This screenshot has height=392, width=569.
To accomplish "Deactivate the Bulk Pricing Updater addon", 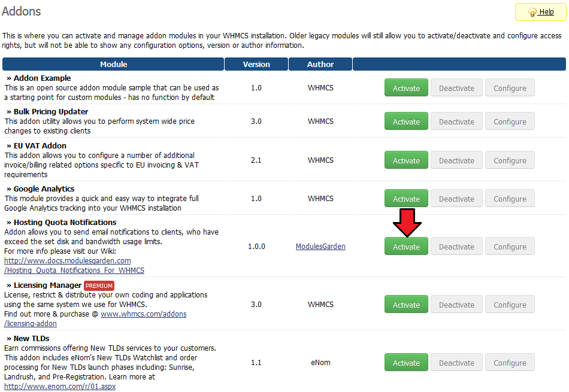I will 456,121.
